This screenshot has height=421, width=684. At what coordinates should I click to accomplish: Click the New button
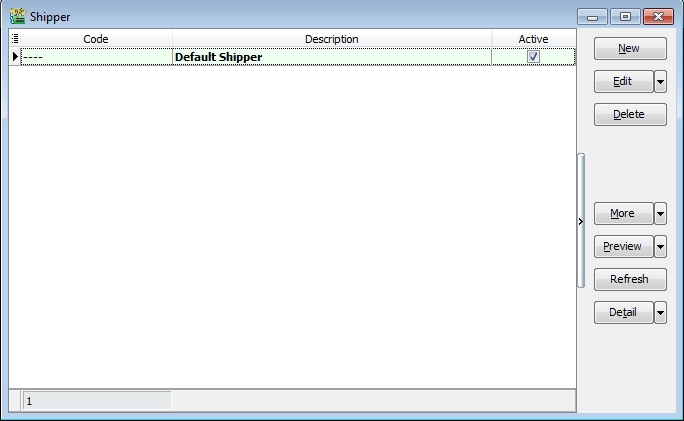(x=630, y=48)
